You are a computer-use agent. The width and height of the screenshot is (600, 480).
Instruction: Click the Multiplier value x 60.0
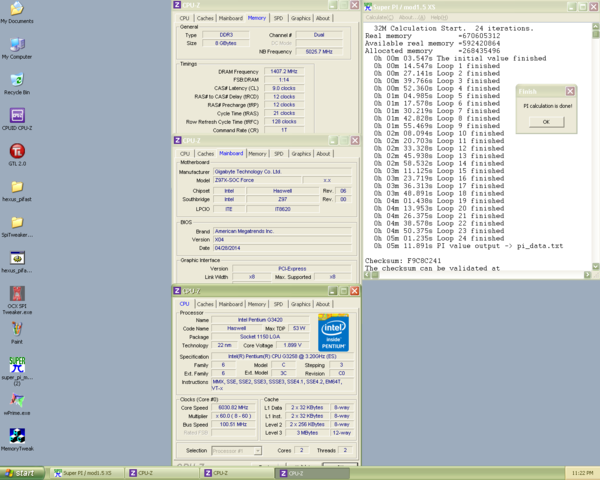(x=233, y=416)
